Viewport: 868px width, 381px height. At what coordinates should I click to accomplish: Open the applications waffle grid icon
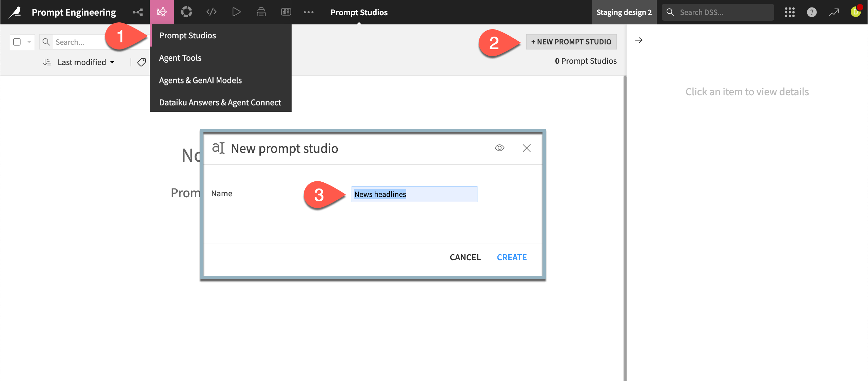tap(790, 12)
